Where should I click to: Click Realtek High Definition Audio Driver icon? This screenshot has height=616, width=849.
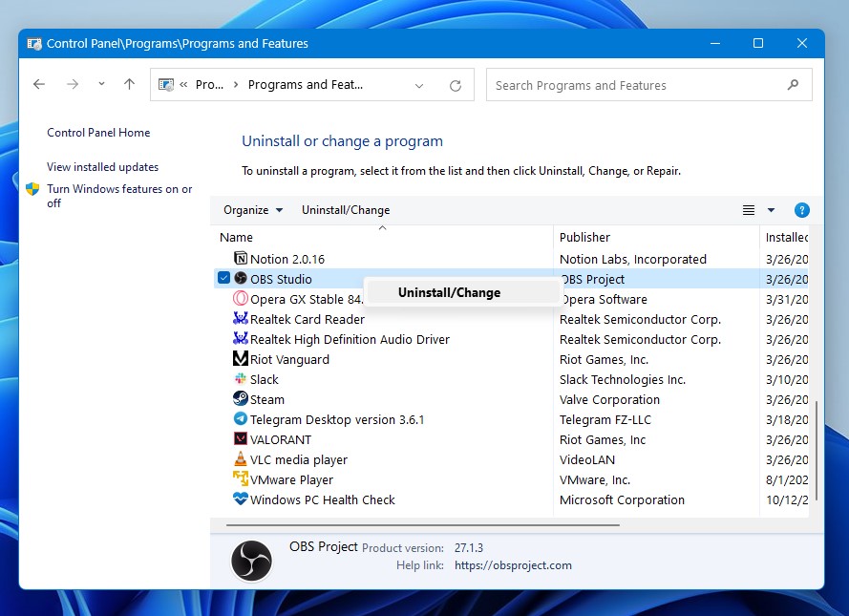pyautogui.click(x=241, y=338)
